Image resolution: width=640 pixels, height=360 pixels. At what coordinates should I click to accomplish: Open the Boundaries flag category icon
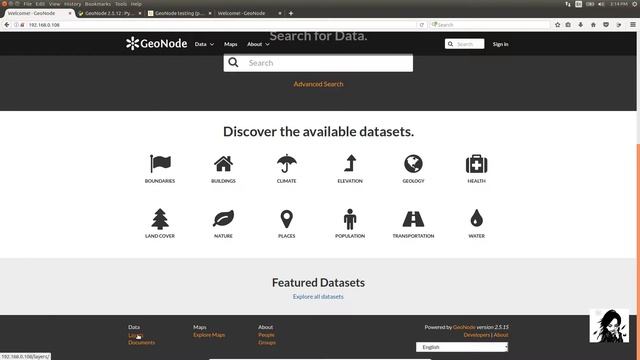point(160,164)
